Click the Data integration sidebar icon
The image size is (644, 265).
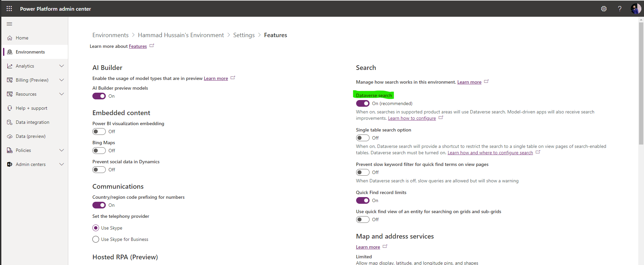click(x=10, y=122)
